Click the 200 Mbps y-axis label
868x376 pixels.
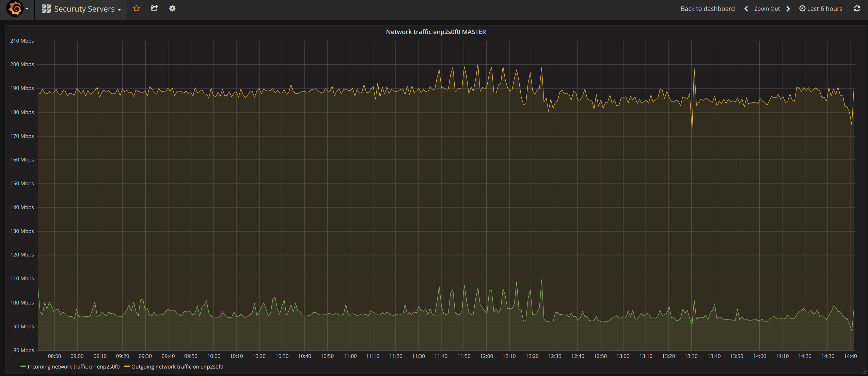pos(22,64)
